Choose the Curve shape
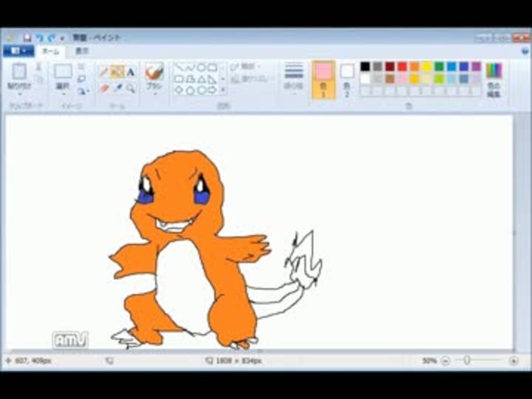The width and height of the screenshot is (532, 399). click(190, 68)
